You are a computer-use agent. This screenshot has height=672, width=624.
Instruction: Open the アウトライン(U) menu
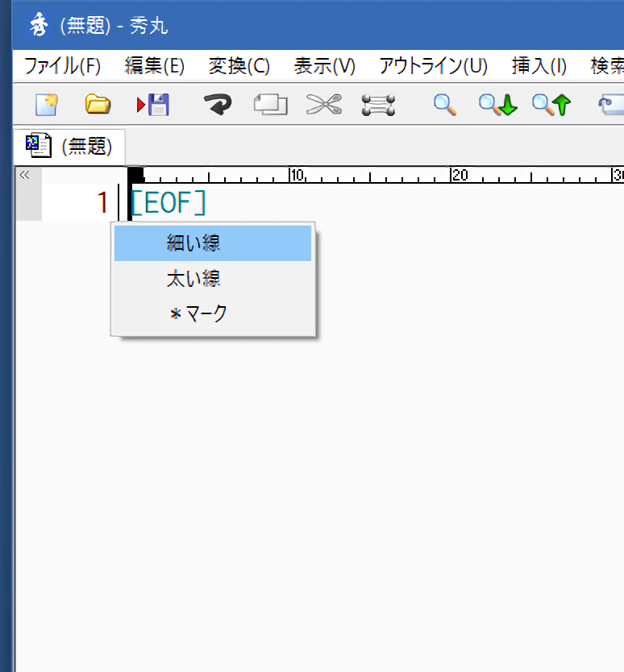434,66
